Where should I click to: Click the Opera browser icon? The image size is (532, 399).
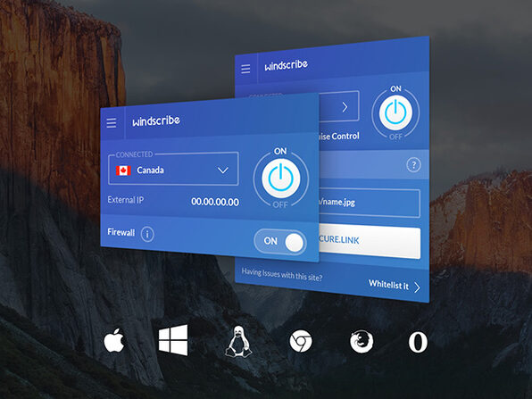click(418, 342)
